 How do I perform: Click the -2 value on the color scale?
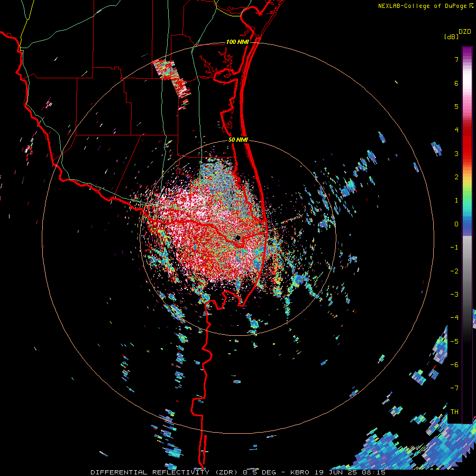(x=454, y=271)
